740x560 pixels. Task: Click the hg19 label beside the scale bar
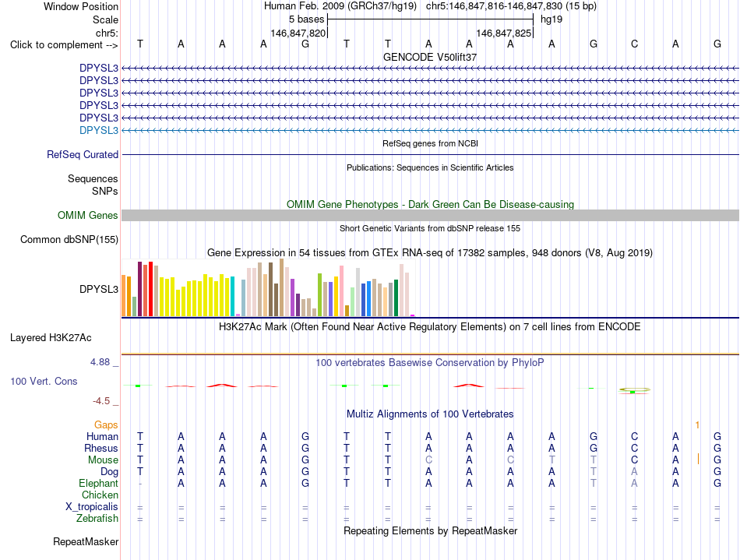[551, 19]
